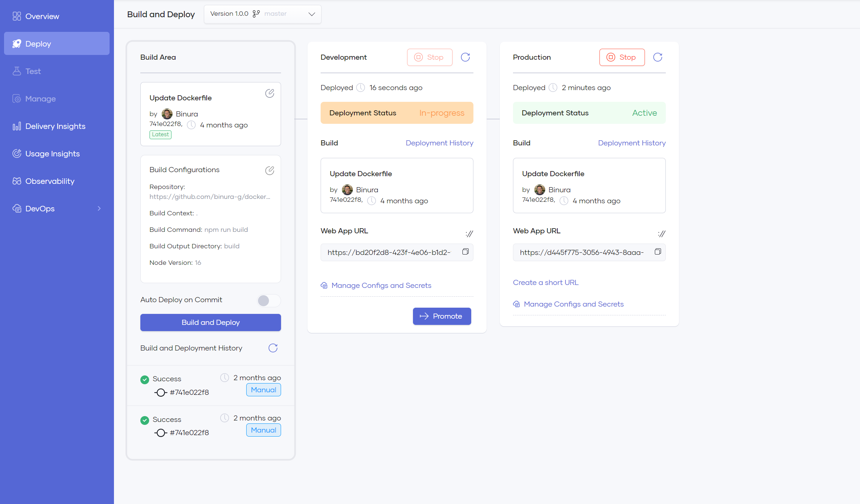
Task: Copy the Development web app URL
Action: coord(465,252)
